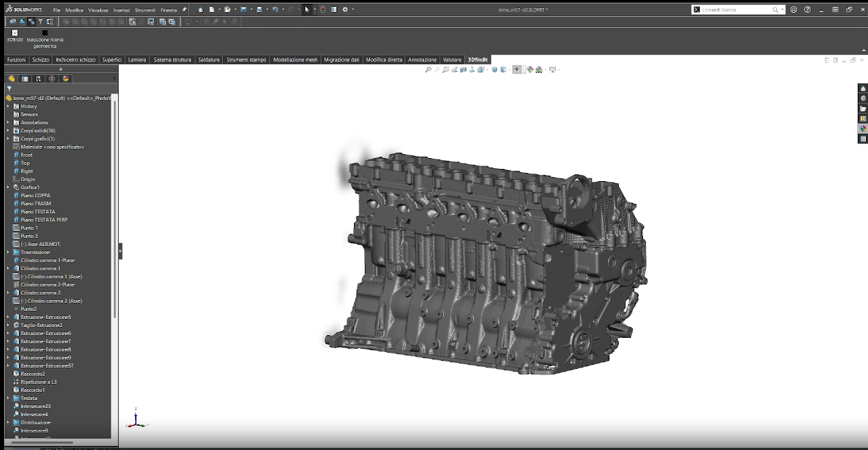Open File Explorer in task pane
The width and height of the screenshot is (868, 450).
click(x=863, y=108)
